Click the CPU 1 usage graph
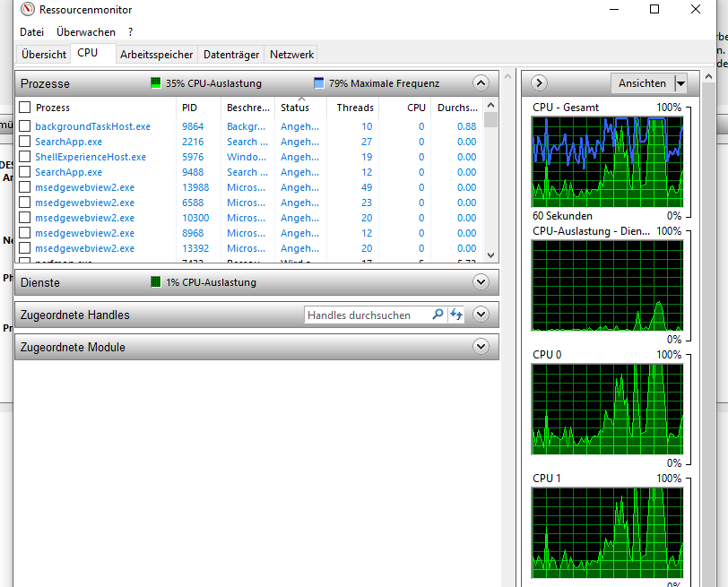Screen dimensions: 728x587 pos(607,532)
